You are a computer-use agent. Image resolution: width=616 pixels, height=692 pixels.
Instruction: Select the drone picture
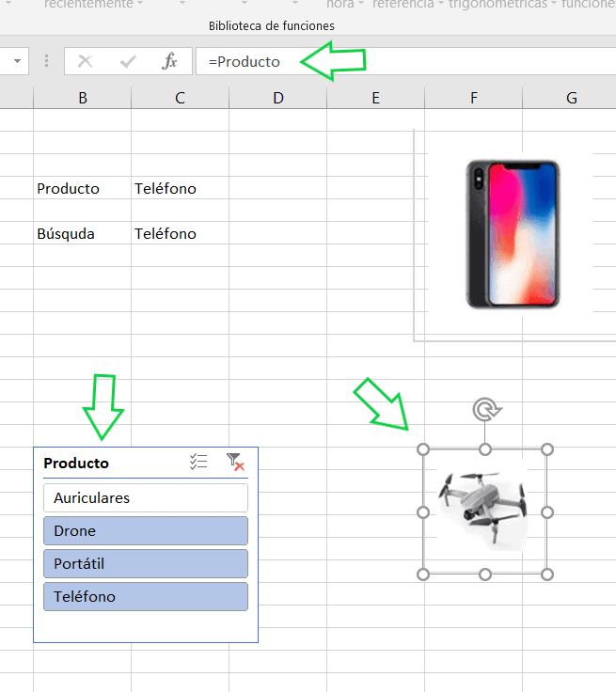tap(483, 510)
